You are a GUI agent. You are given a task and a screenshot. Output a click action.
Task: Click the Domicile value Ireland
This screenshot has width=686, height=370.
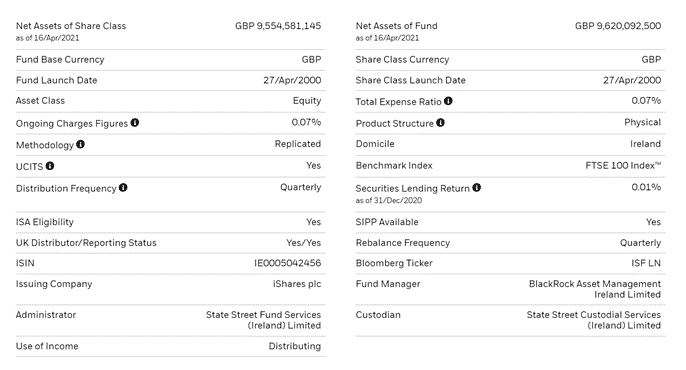point(645,144)
